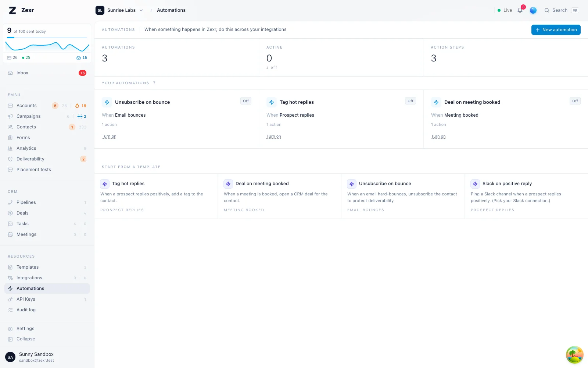The image size is (588, 368).
Task: Click the Contacts people icon
Action: [10, 127]
